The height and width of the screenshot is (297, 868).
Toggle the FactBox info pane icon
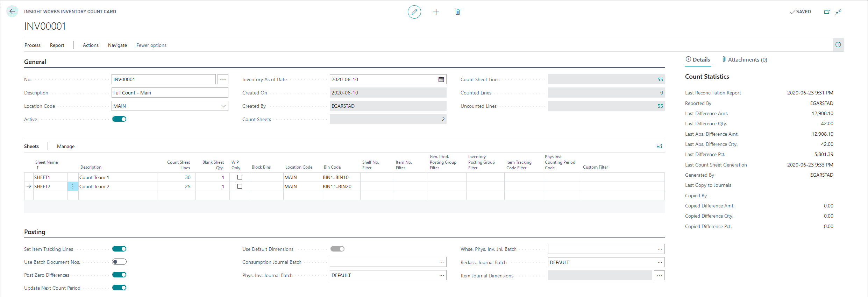[838, 45]
